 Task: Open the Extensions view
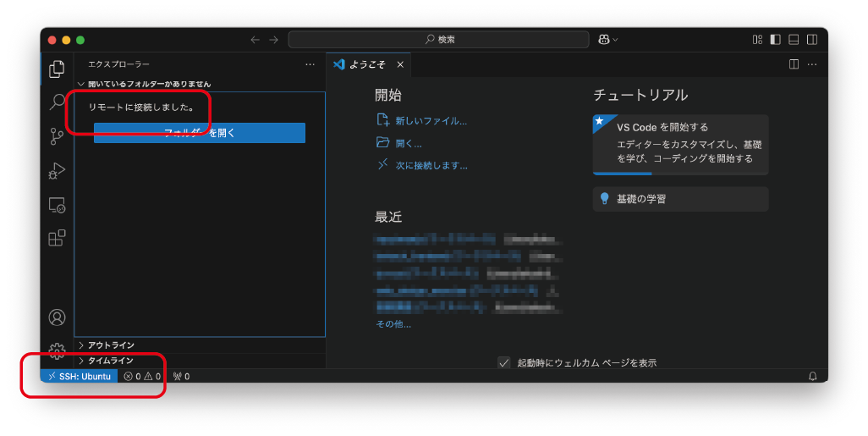pyautogui.click(x=57, y=238)
